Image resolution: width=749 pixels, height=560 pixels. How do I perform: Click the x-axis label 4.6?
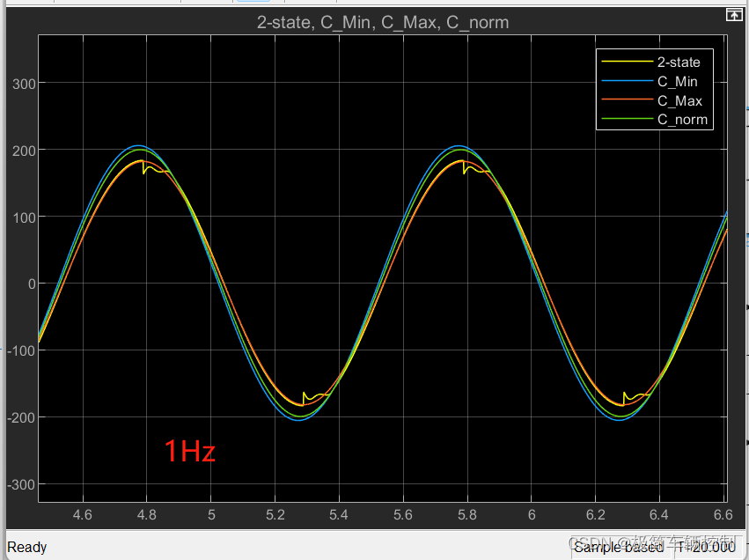[x=82, y=515]
